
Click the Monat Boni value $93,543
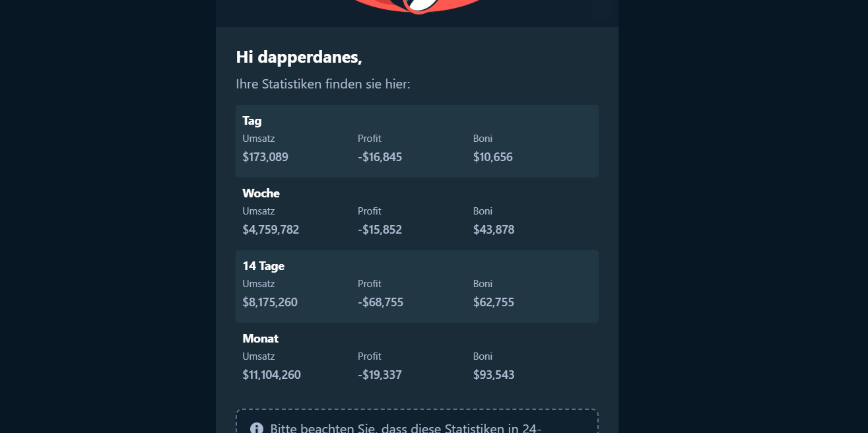click(x=494, y=375)
